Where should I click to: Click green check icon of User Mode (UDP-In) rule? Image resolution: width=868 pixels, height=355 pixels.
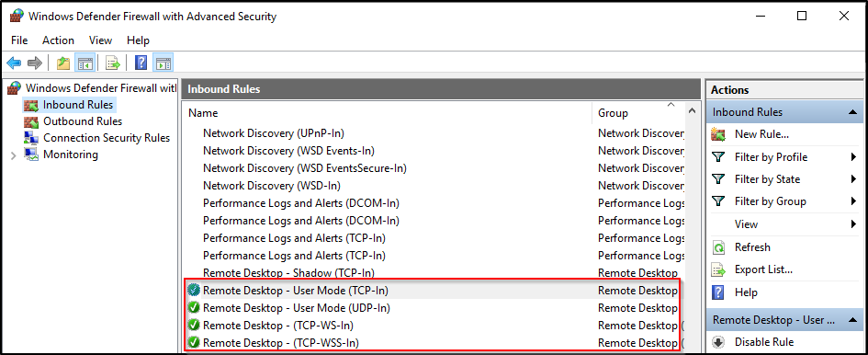coord(193,308)
